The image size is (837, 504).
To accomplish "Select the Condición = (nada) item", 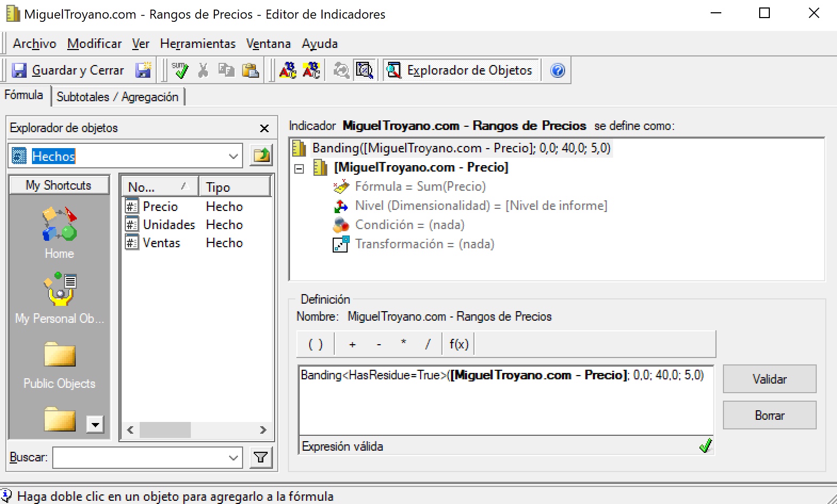I will click(409, 225).
